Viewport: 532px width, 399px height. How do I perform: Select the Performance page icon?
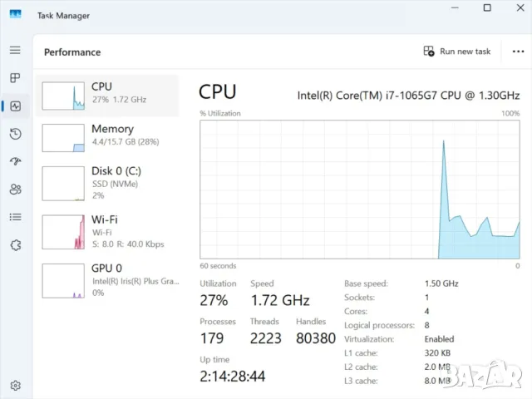(x=15, y=106)
